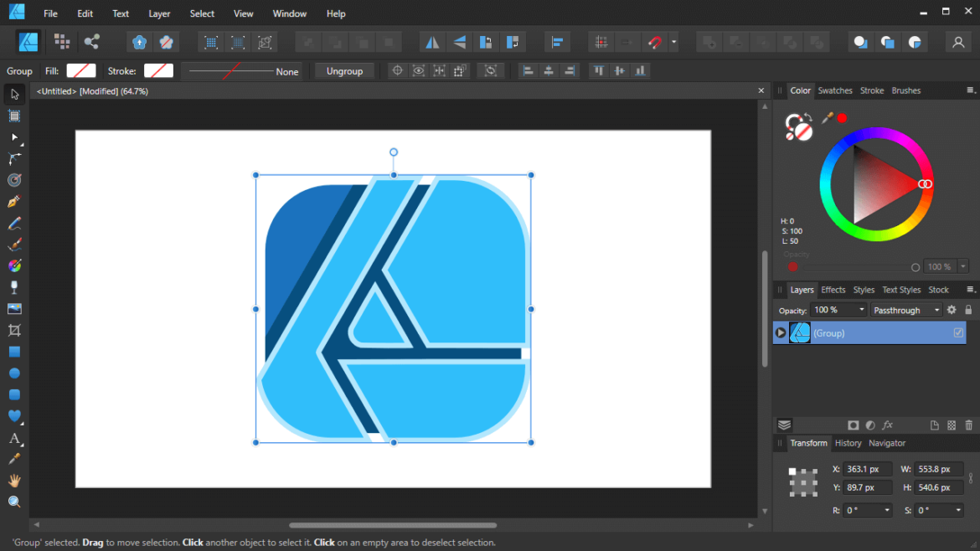The image size is (980, 551).
Task: Click the Ungroup button
Action: [x=344, y=71]
